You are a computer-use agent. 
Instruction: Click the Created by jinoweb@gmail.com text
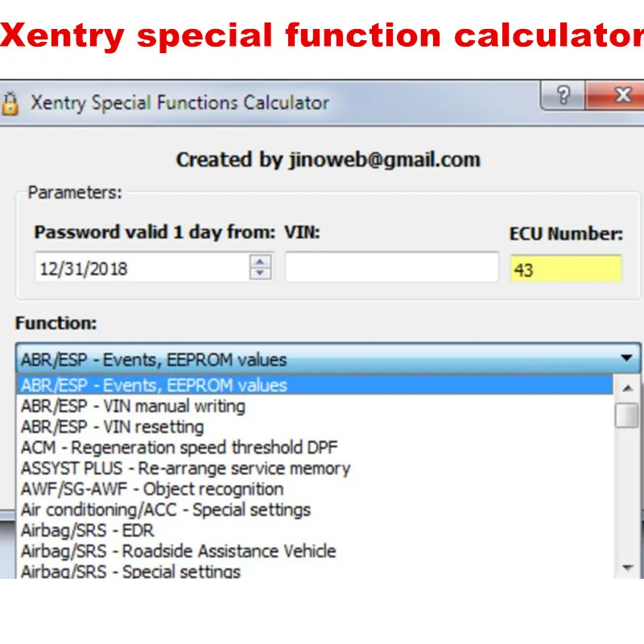[328, 159]
